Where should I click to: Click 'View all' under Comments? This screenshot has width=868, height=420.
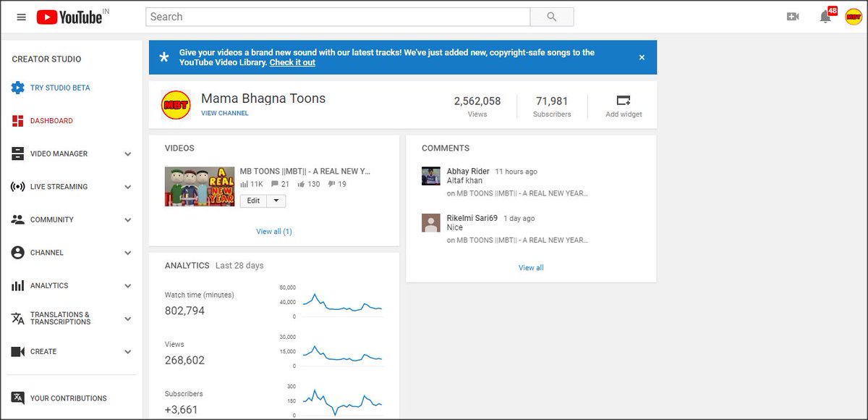coord(531,267)
